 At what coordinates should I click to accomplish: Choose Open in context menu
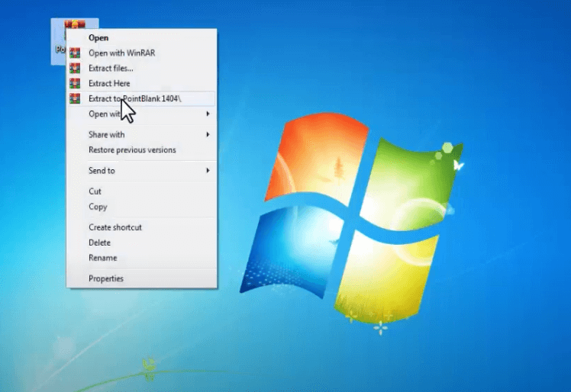coord(142,38)
